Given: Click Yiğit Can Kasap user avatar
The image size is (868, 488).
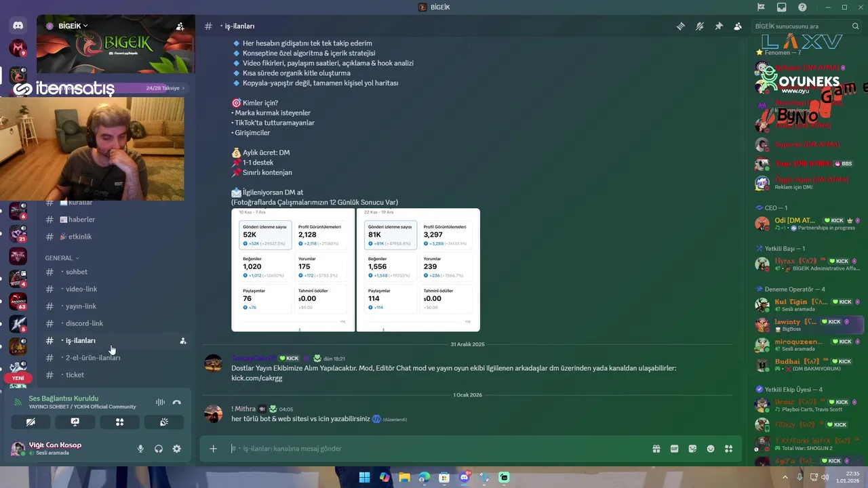Looking at the screenshot, I should click(18, 449).
